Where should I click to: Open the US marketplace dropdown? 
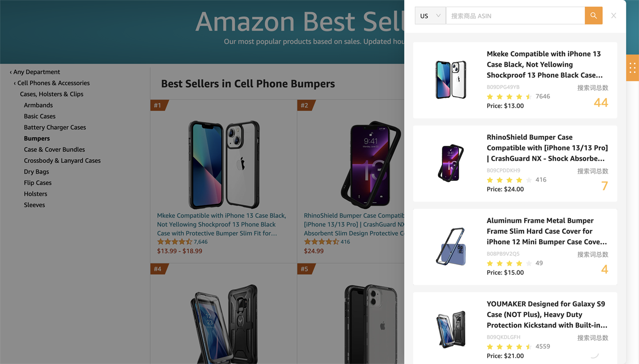430,16
